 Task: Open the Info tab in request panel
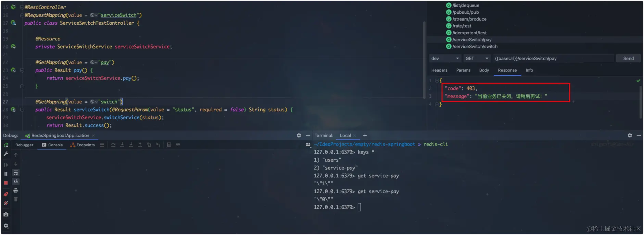point(529,70)
